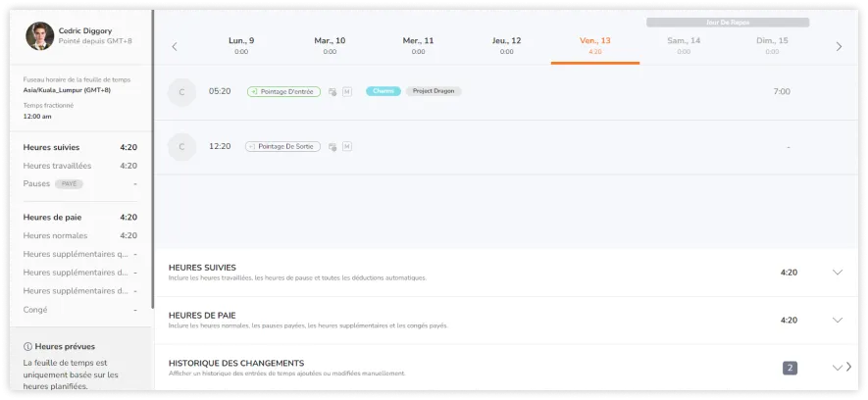Select the Dim., 15 day tab
The width and height of the screenshot is (868, 400).
(772, 45)
